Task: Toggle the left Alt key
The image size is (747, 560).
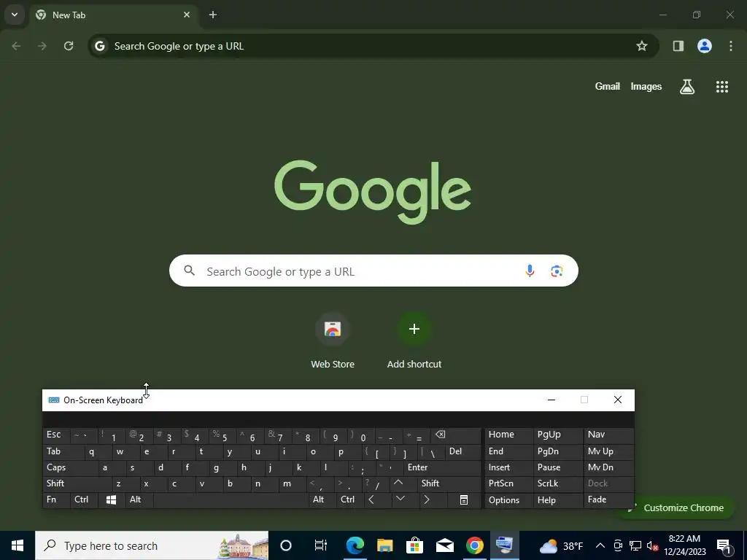Action: [x=139, y=500]
